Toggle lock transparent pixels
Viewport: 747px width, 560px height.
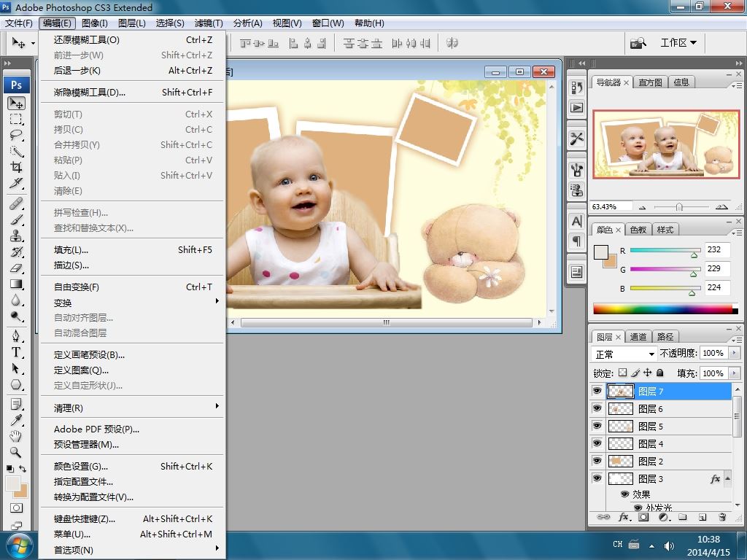click(623, 373)
